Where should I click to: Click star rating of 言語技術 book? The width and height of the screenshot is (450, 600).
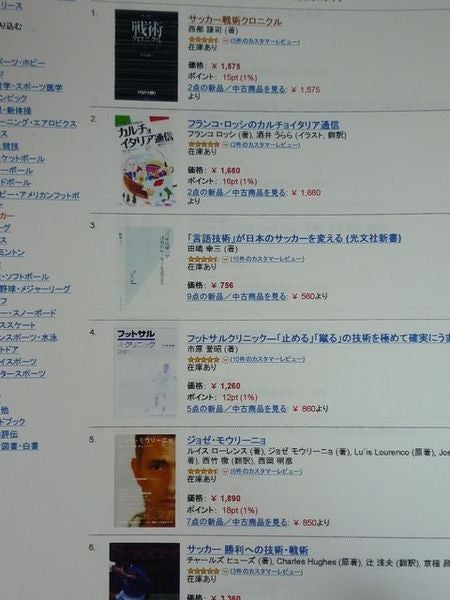pyautogui.click(x=203, y=259)
